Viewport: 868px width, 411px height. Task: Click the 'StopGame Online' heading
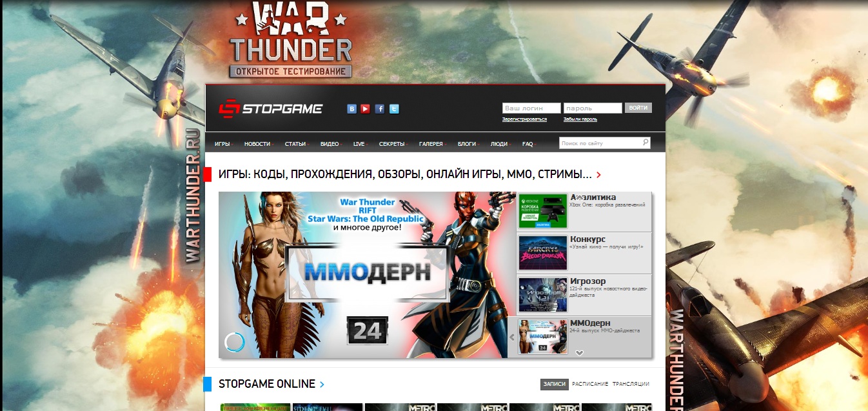pyautogui.click(x=267, y=384)
